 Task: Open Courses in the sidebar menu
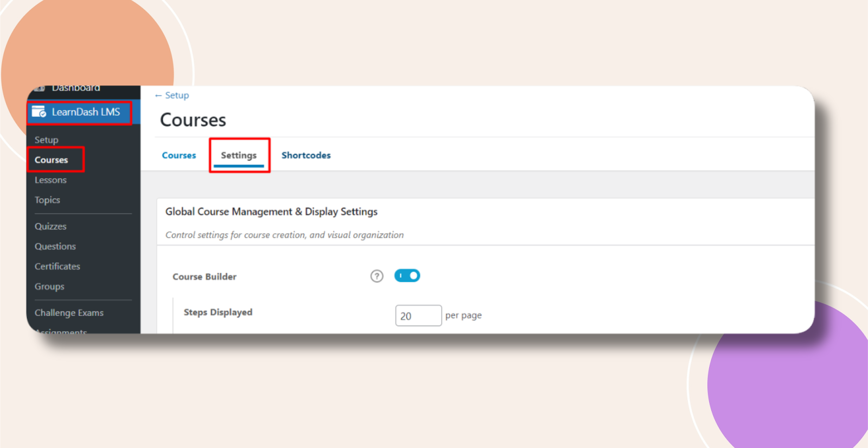(52, 160)
